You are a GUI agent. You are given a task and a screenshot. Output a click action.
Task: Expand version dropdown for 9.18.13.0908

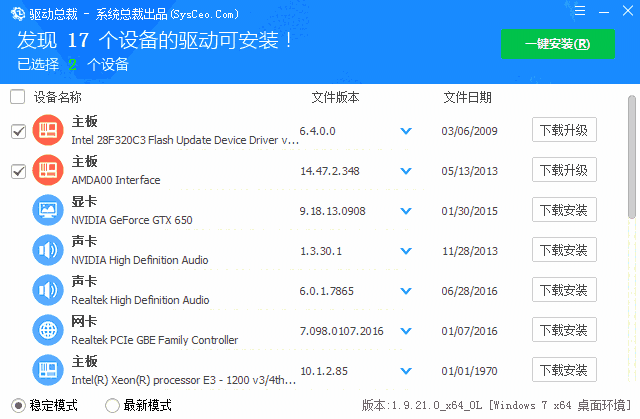pos(406,211)
